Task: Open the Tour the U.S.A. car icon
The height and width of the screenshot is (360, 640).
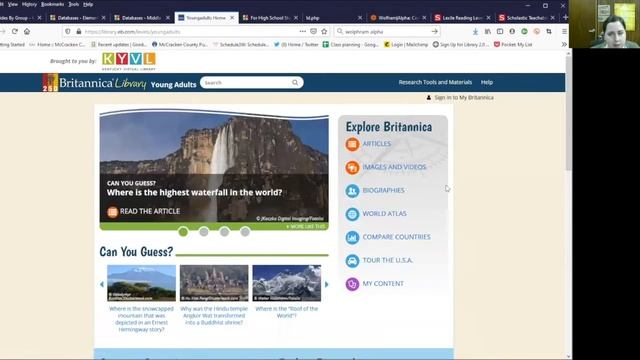Action: point(352,260)
